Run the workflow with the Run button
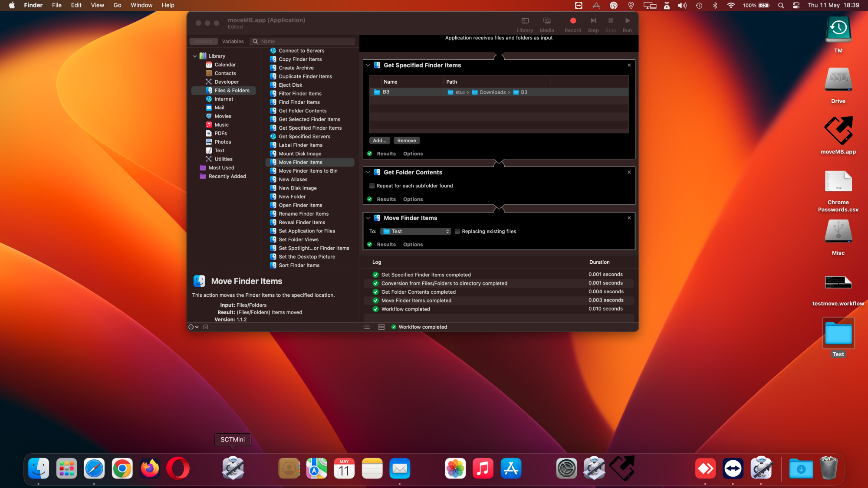The image size is (868, 488). [627, 25]
